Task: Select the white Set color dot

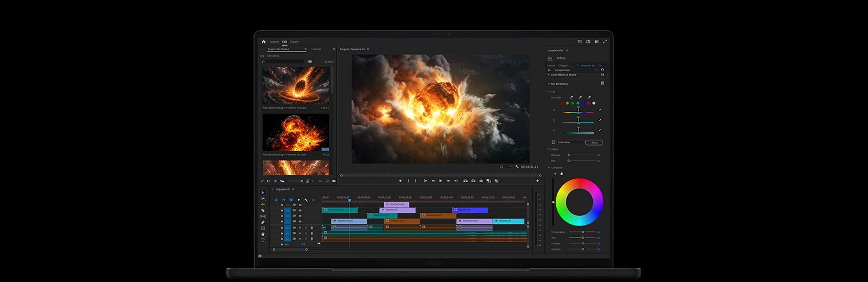Action: (594, 103)
